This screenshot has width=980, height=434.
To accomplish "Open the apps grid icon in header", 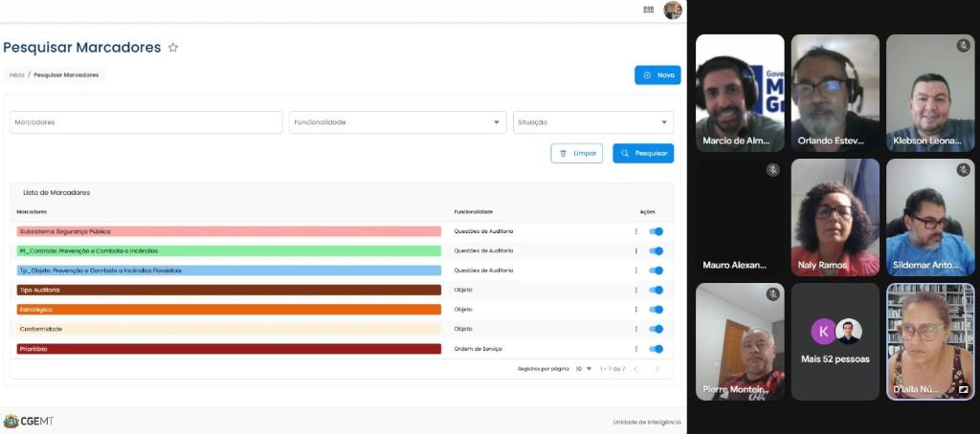I will (x=649, y=10).
